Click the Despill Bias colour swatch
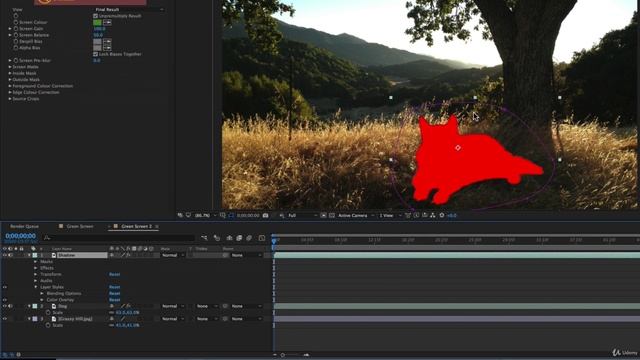 tap(97, 42)
